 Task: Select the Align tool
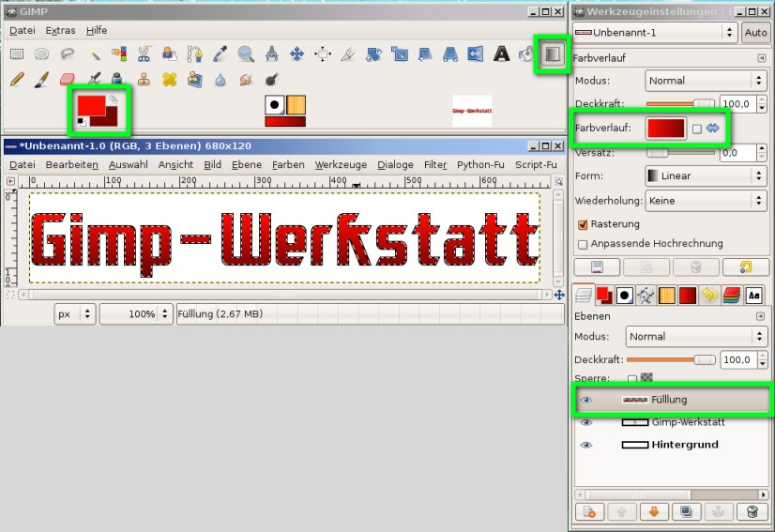tap(323, 53)
